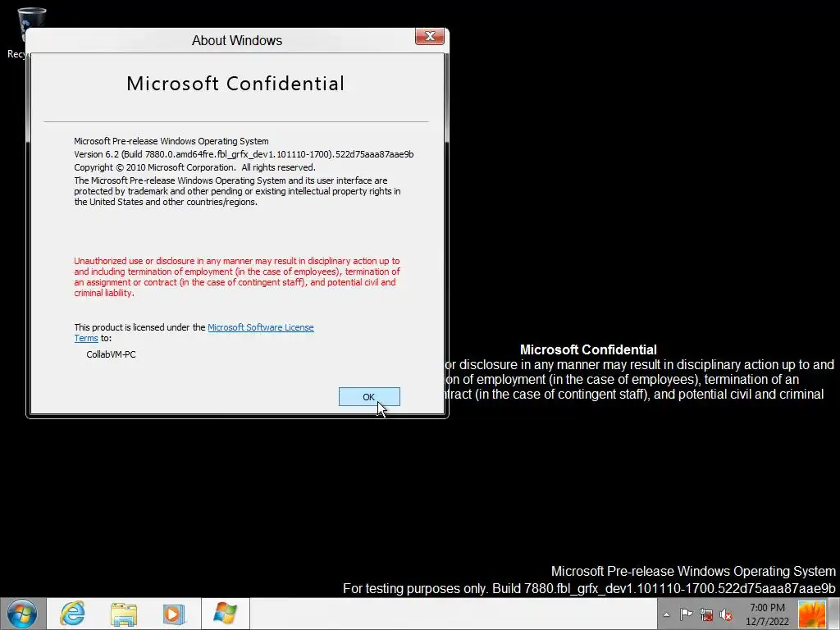The image size is (840, 630).
Task: Close the About Windows dialog
Action: tap(430, 36)
